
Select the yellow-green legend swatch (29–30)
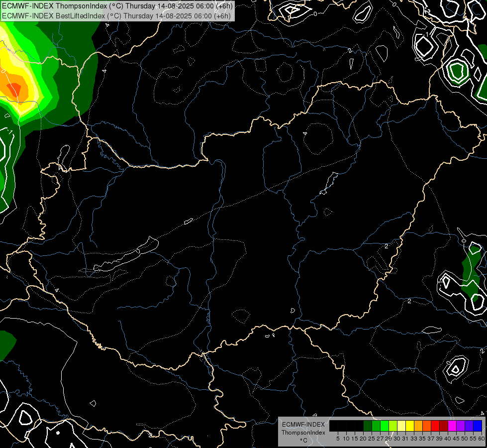[x=393, y=426]
